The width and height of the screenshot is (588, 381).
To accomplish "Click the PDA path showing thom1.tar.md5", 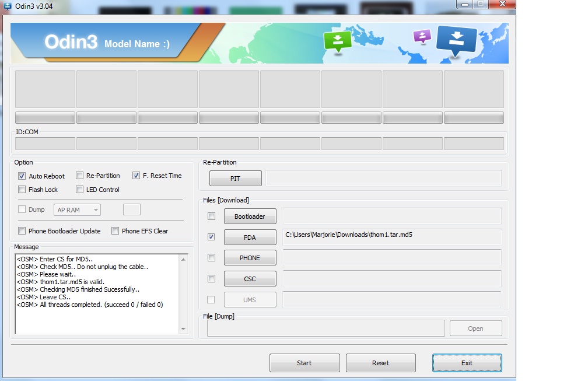I will (x=392, y=237).
